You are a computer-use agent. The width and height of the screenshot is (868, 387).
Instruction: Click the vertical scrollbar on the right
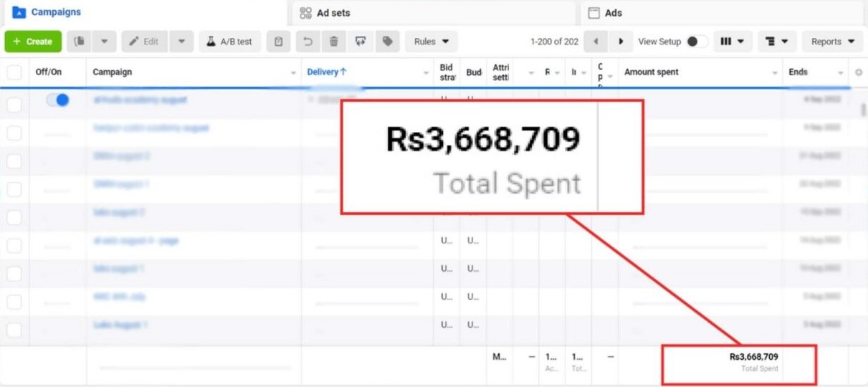863,110
